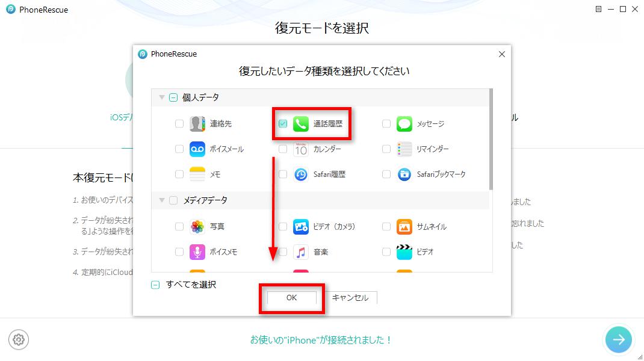The width and height of the screenshot is (644, 361).
Task: Click the Voicemail (ボイスメール) icon
Action: (197, 149)
